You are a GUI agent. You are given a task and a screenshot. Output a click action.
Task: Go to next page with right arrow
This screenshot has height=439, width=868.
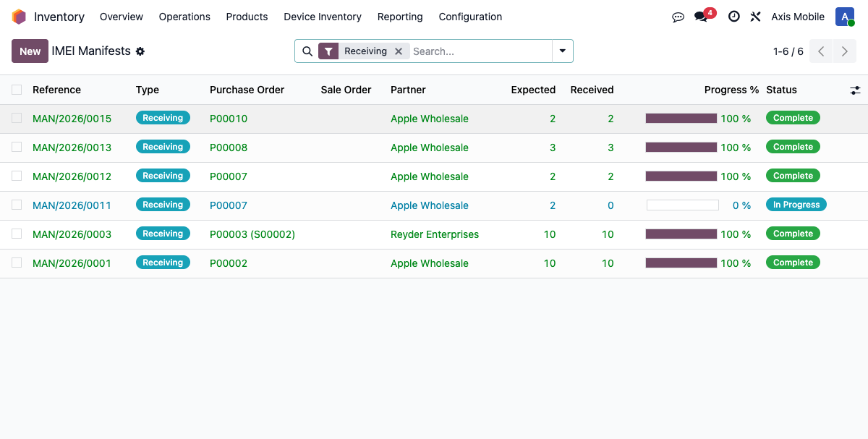point(844,51)
